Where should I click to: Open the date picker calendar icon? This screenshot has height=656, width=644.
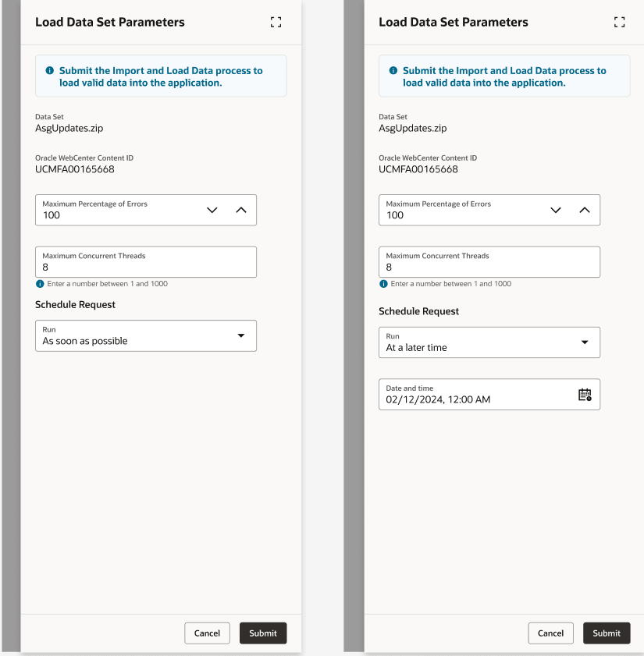pos(584,394)
